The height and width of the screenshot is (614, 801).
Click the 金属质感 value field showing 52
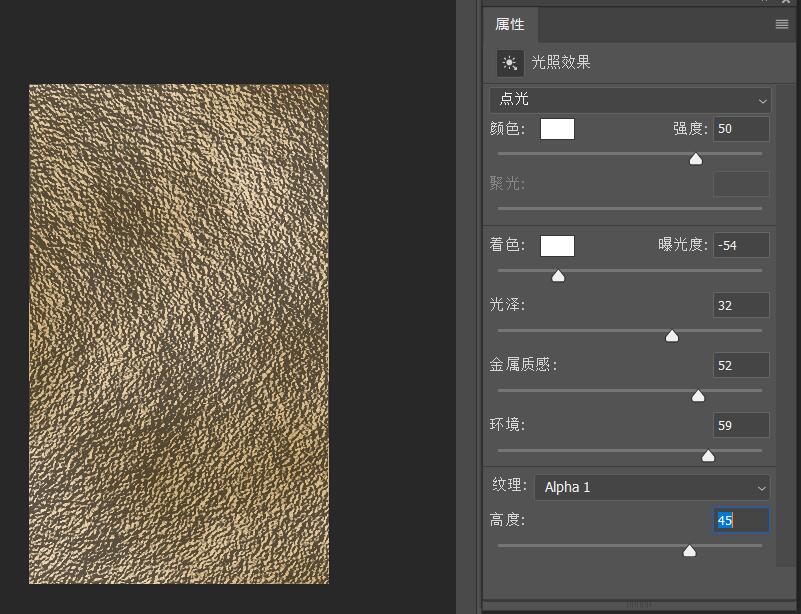coord(741,365)
